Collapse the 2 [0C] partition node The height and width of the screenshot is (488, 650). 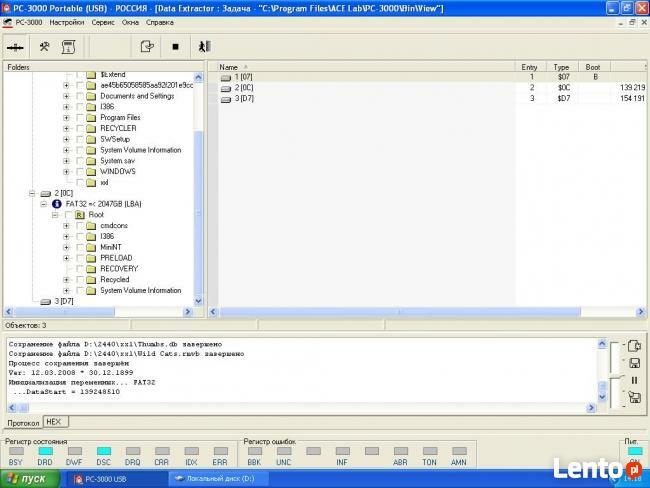click(x=32, y=193)
